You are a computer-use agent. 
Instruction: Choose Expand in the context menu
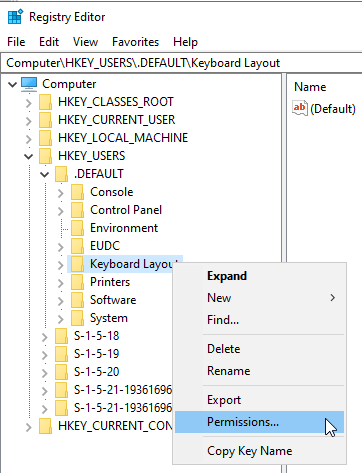point(260,276)
